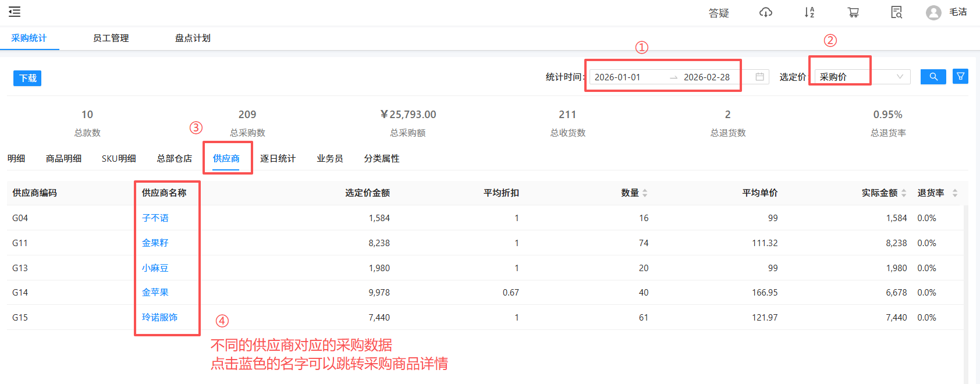980x384 pixels.
Task: Sort by 数量 column arrows
Action: point(645,193)
